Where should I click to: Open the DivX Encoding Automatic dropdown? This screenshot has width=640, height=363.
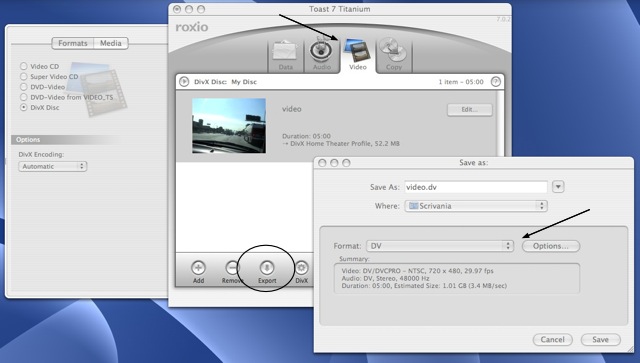(53, 166)
